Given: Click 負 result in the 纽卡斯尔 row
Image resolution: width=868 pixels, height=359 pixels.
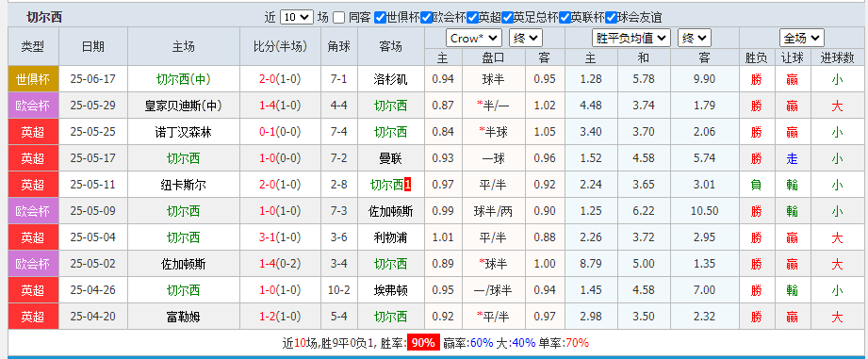Looking at the screenshot, I should click(756, 185).
